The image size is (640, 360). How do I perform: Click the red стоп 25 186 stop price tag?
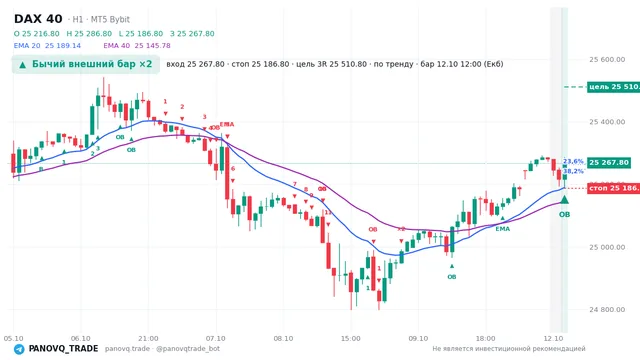point(613,188)
